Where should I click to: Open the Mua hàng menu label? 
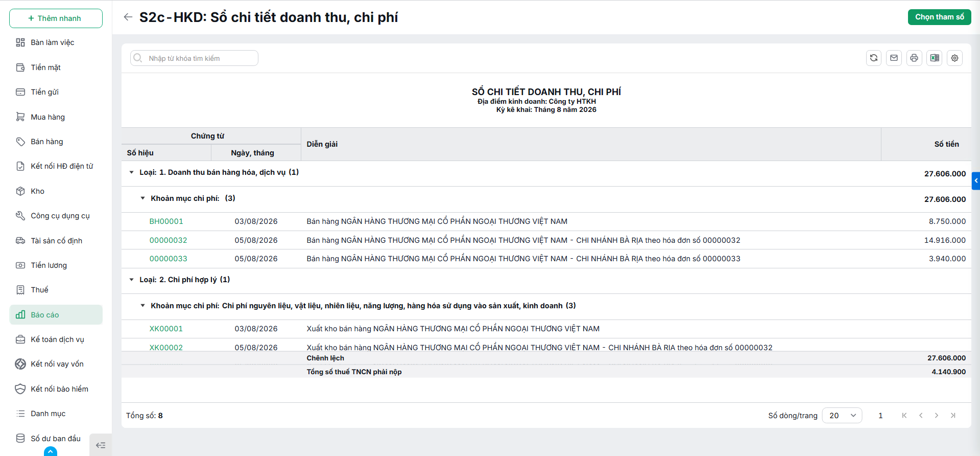point(47,117)
